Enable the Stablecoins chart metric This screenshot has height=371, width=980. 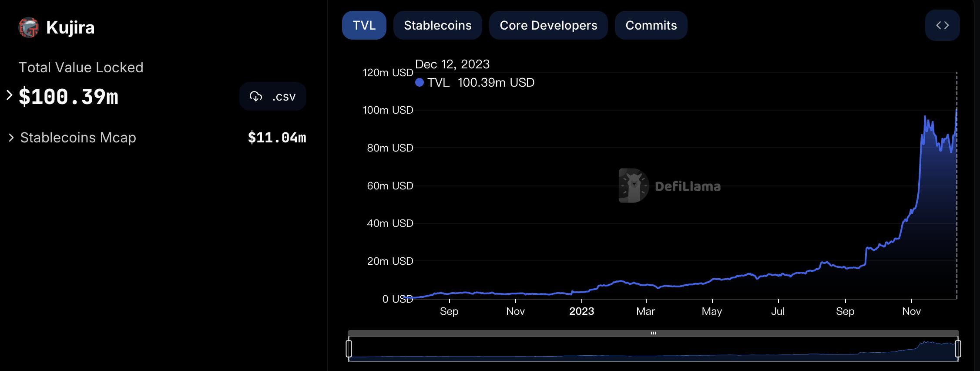coord(437,26)
